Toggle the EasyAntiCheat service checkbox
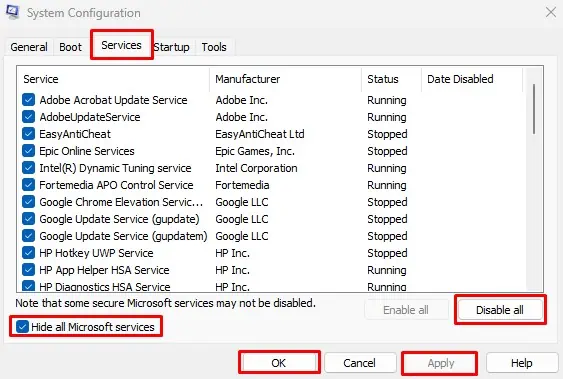This screenshot has height=379, width=563. tap(28, 134)
